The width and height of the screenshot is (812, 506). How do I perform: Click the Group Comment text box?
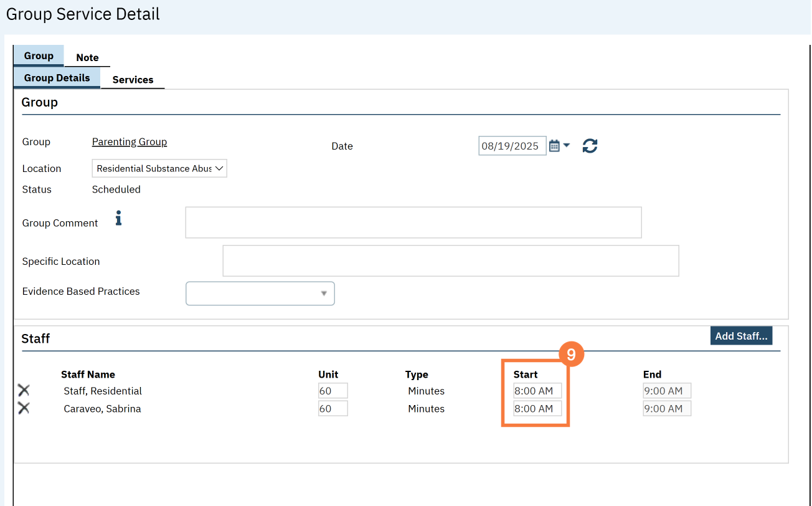pyautogui.click(x=413, y=222)
